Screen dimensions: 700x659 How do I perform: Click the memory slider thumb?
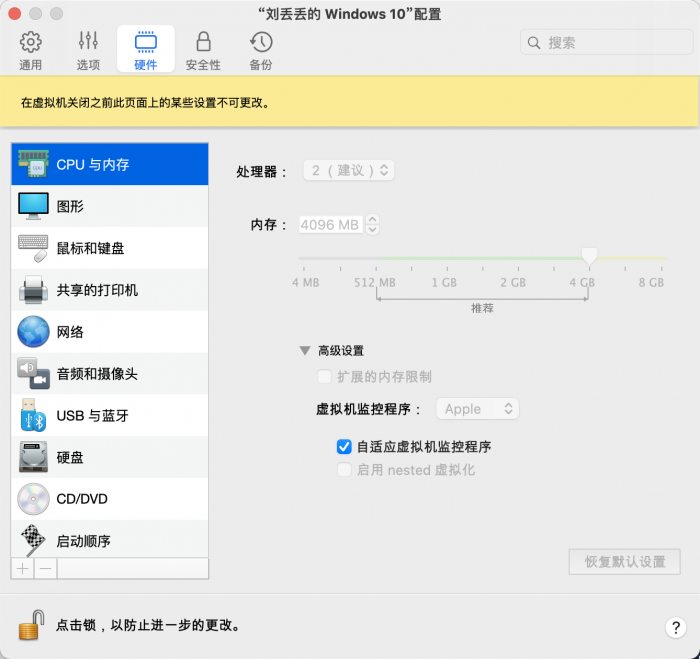[x=589, y=257]
